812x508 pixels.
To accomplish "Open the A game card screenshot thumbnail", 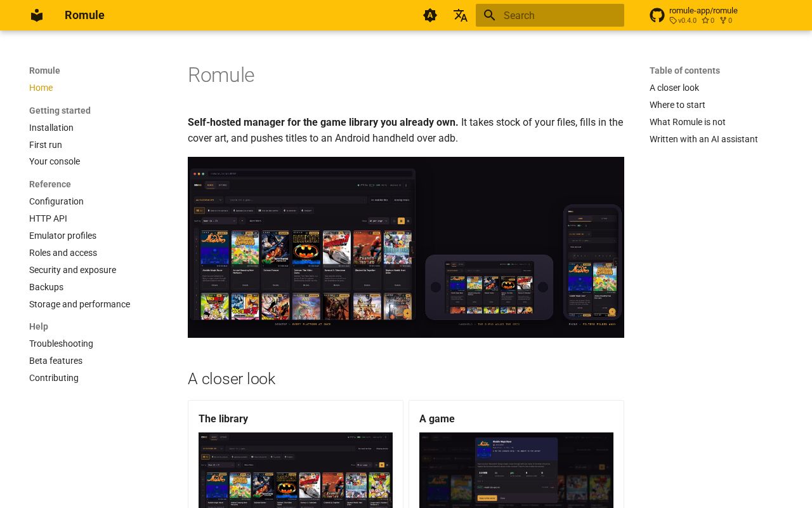I will (516, 470).
